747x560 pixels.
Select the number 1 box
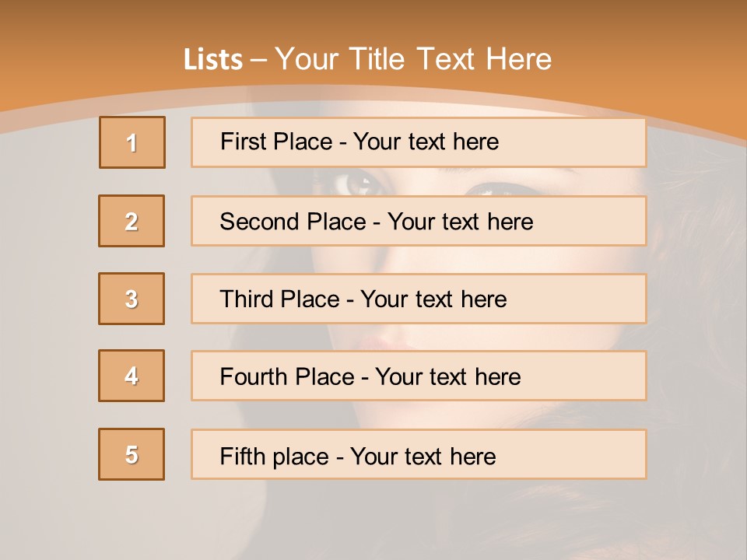132,142
